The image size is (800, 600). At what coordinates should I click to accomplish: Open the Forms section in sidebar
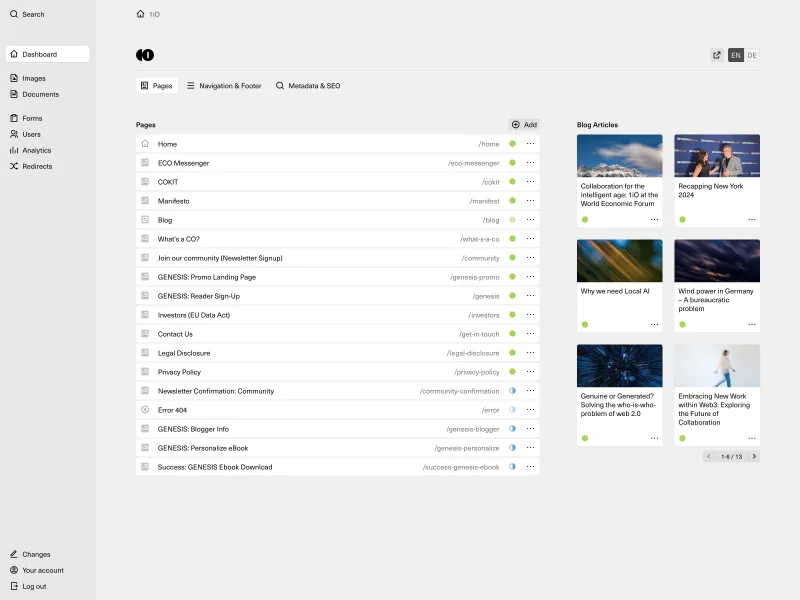coord(31,118)
